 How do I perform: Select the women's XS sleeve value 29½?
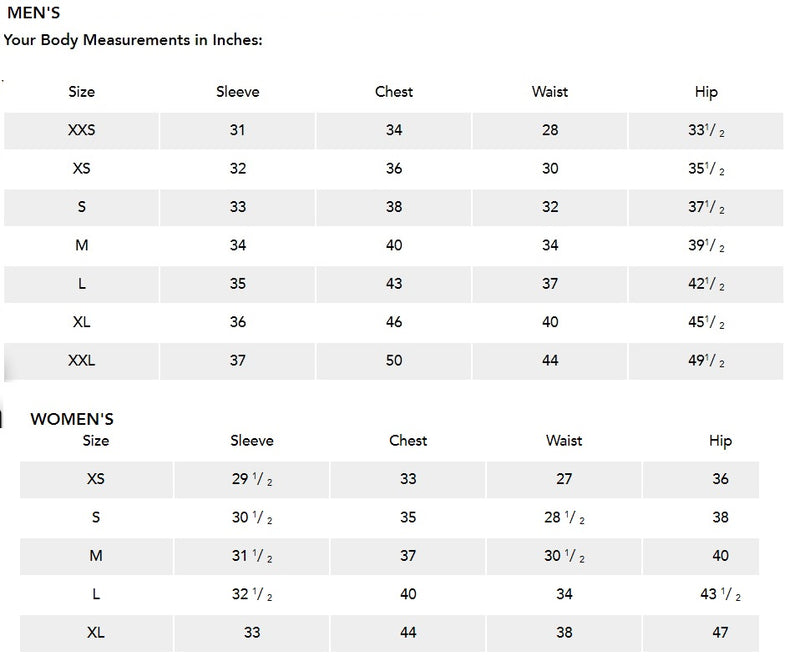point(252,479)
